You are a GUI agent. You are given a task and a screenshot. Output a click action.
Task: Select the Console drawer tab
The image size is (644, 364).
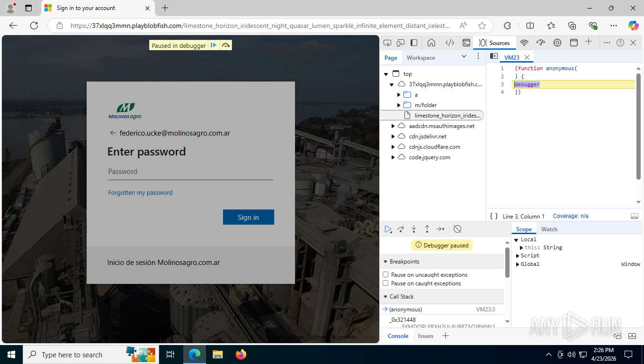398,336
